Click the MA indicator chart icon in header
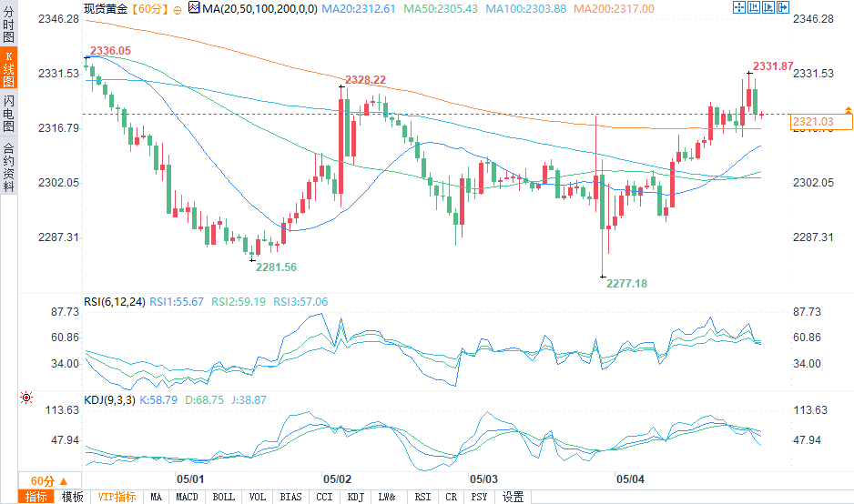 coord(194,7)
